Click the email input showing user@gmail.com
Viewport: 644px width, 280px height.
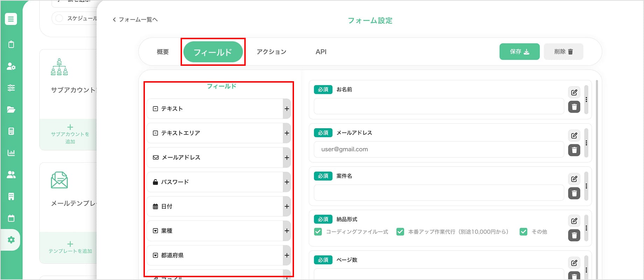tap(439, 149)
